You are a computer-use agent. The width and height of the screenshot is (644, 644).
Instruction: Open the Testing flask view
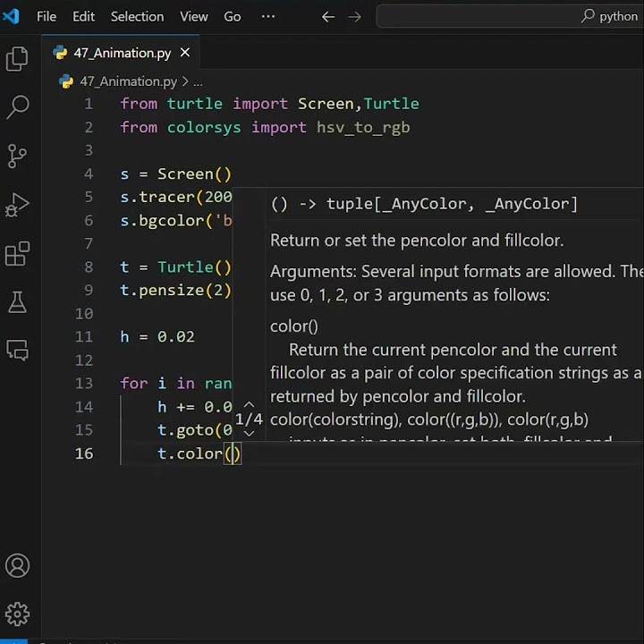pos(17,302)
